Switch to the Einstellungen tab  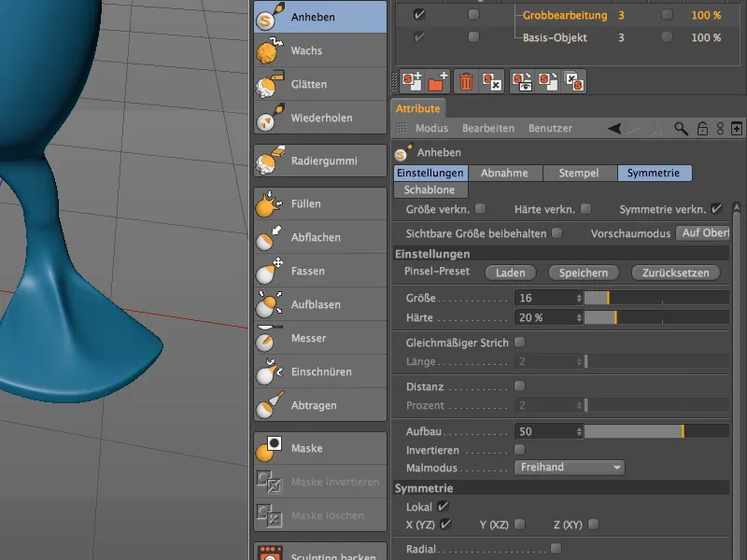pyautogui.click(x=430, y=173)
